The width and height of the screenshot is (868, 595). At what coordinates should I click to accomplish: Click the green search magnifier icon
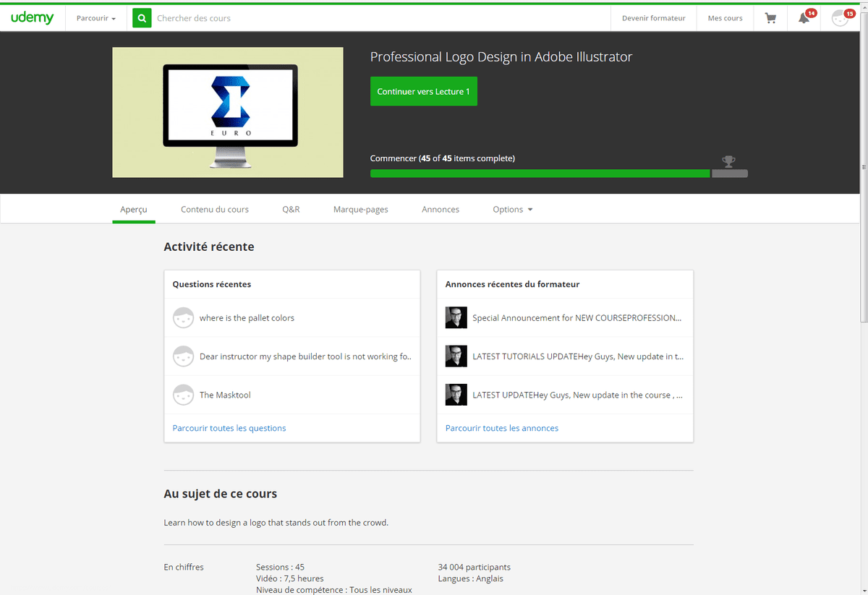point(142,18)
